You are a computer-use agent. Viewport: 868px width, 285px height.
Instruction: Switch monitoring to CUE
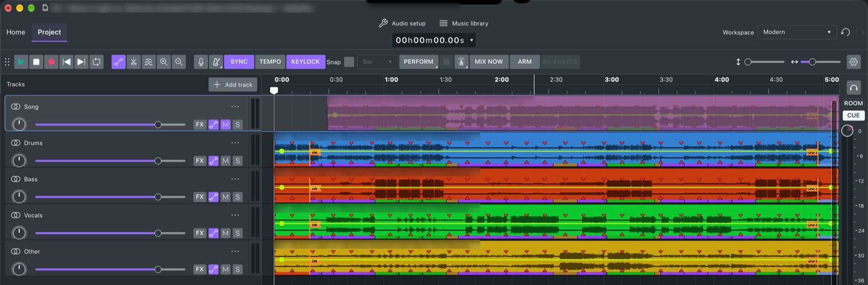[x=854, y=115]
